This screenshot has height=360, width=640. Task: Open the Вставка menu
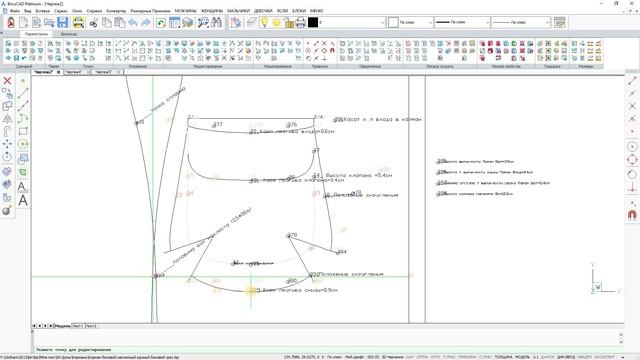tap(42, 11)
